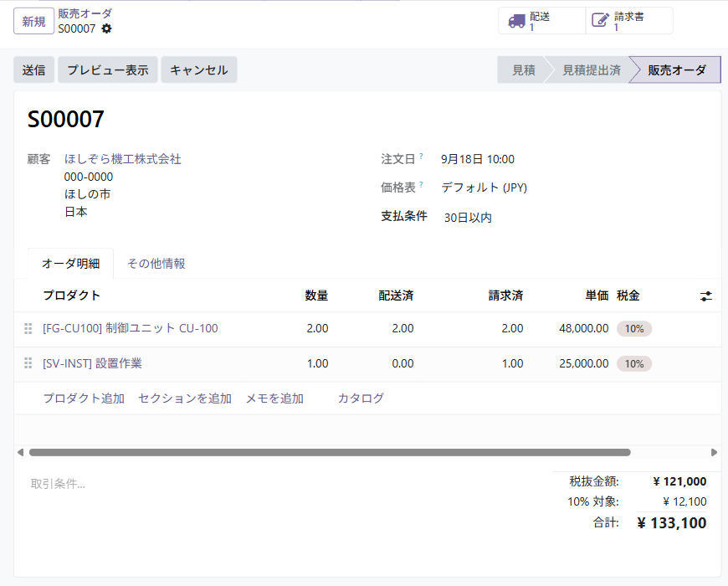Viewport: 728px width, 586px height.
Task: Open the カタログ link
Action: 361,398
